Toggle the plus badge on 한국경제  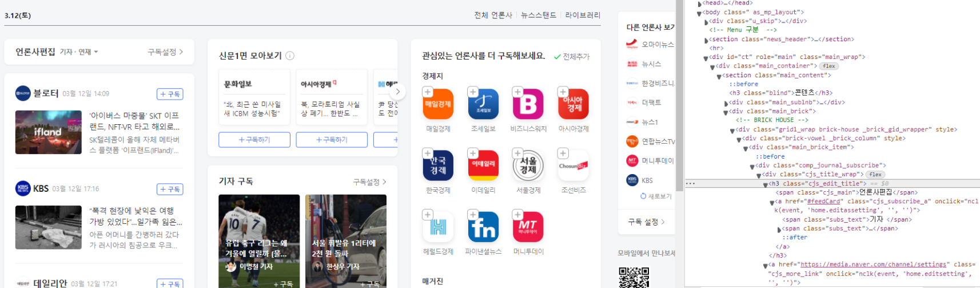[427, 153]
